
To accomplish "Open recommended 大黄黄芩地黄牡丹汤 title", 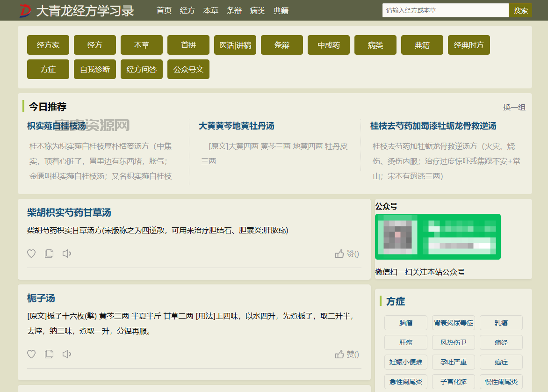I will click(237, 126).
